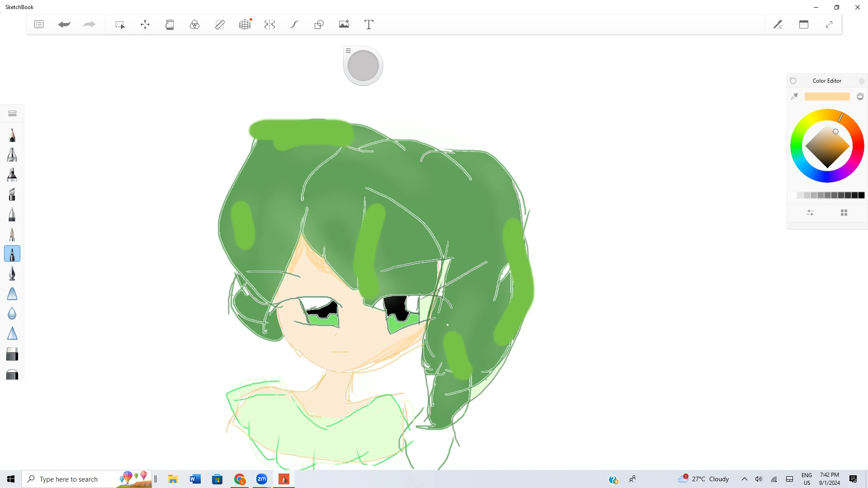This screenshot has height=488, width=868.
Task: Open the brush puck menu
Action: (x=348, y=50)
